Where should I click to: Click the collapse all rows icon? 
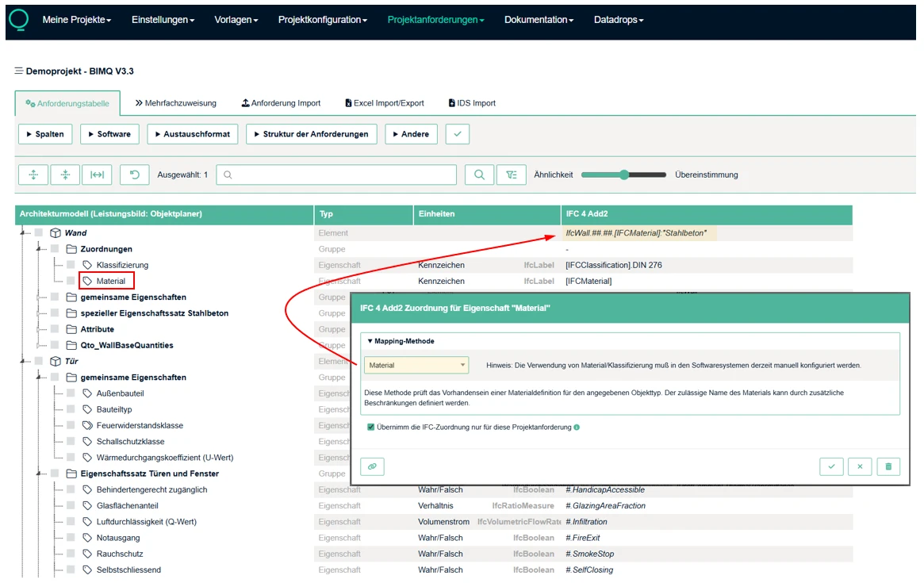65,175
